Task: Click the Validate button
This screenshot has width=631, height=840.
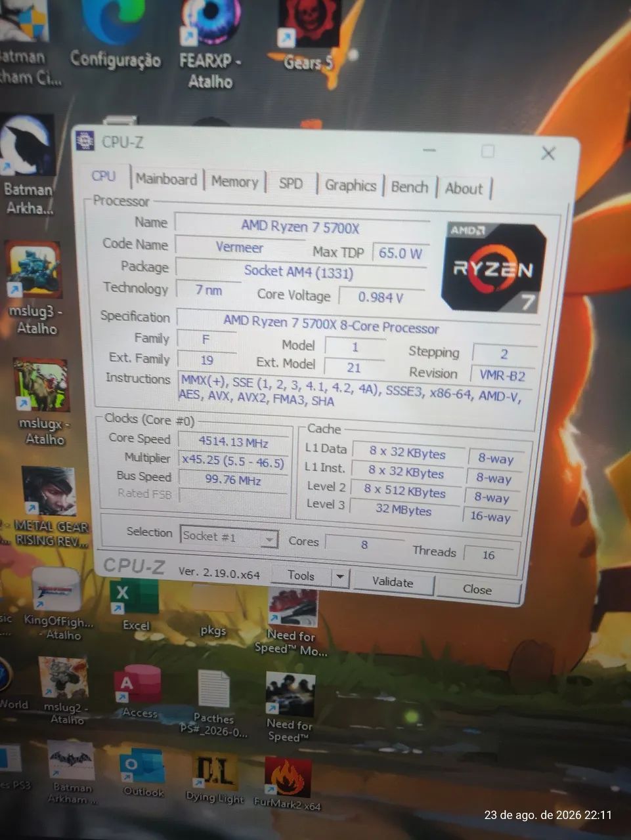Action: [x=393, y=582]
